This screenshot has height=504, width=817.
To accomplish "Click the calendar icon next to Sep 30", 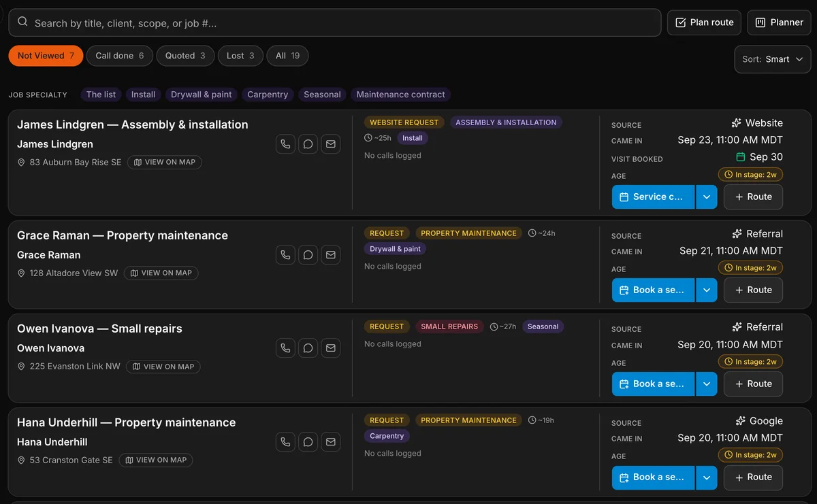I will [741, 157].
